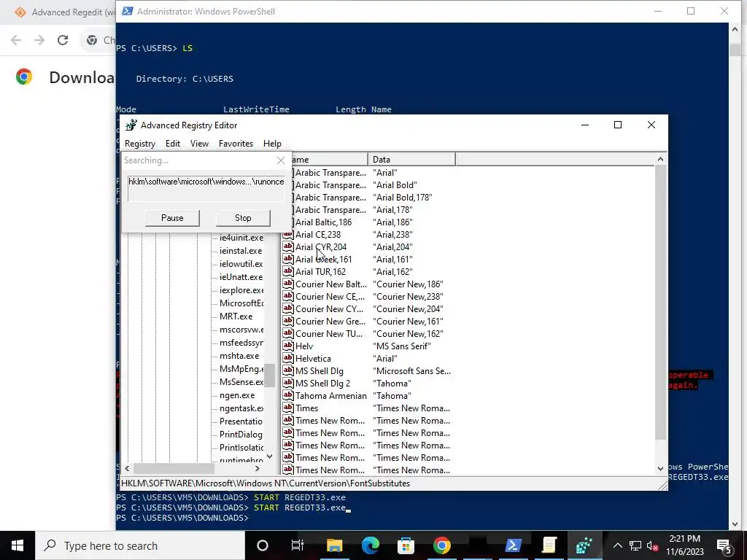Open the notification center
This screenshot has height=560, width=747.
(x=724, y=545)
